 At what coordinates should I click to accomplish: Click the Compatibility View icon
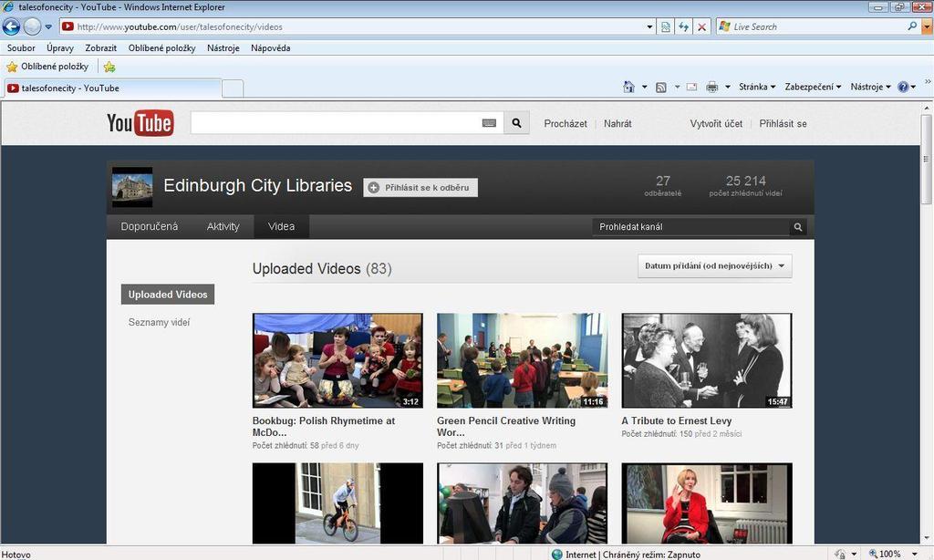665,26
